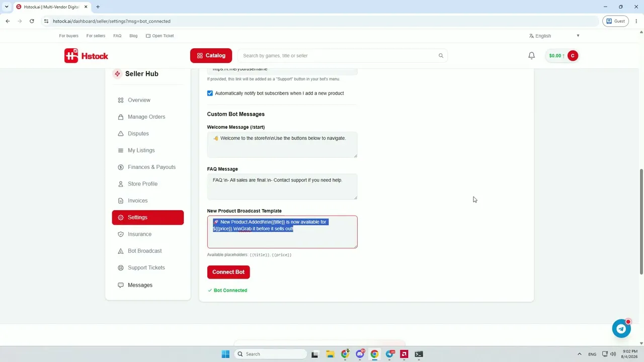Click the Open Ticket link
Viewport: 644px width, 362px height.
pyautogui.click(x=160, y=36)
